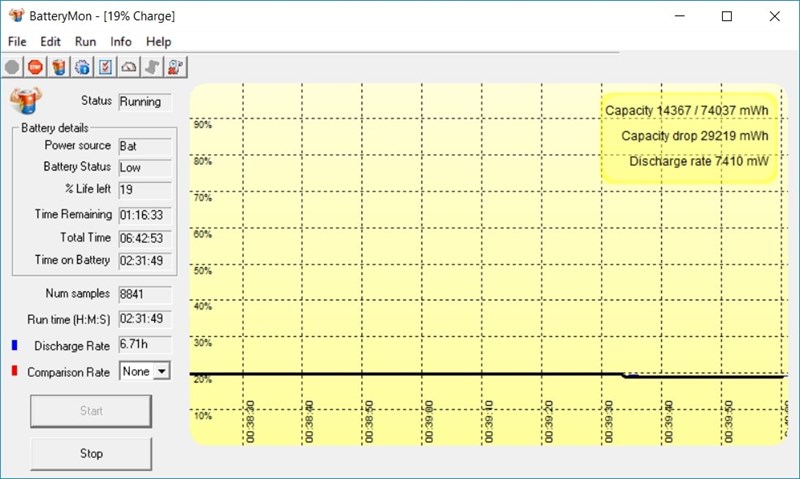Click the '10%' chart axis label

[203, 416]
